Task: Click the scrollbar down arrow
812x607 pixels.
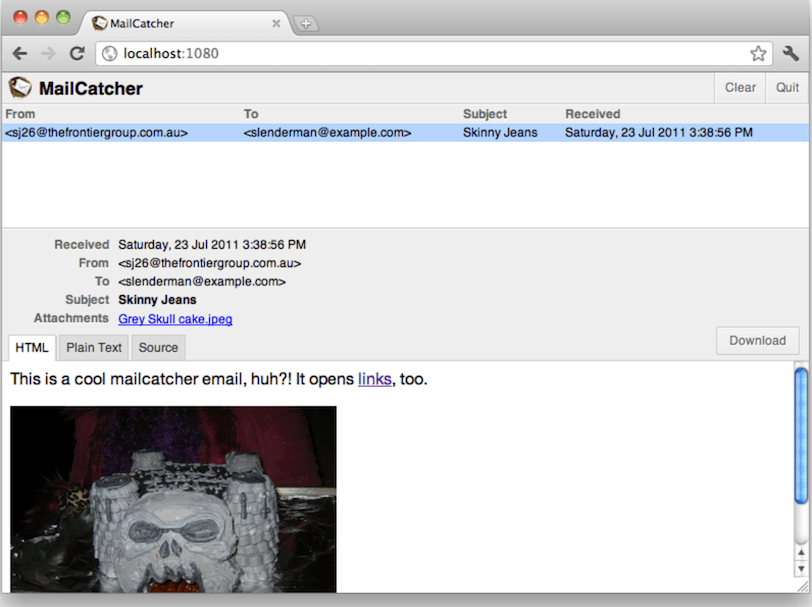Action: tap(801, 569)
